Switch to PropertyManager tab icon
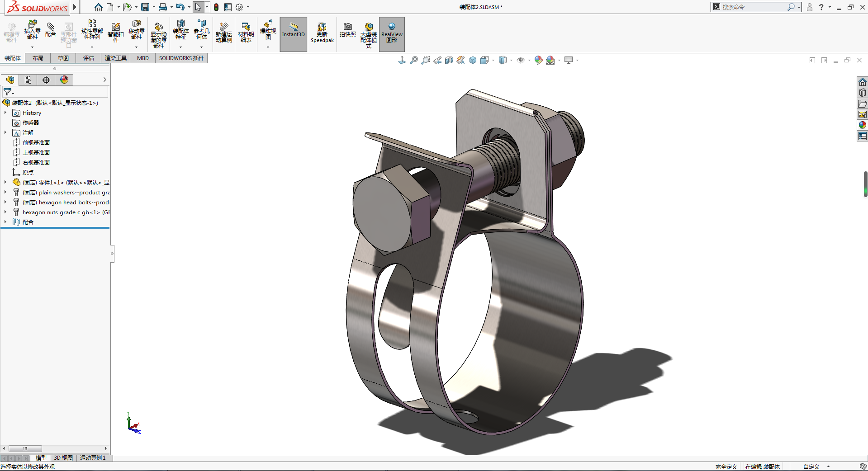868x471 pixels. pos(28,80)
